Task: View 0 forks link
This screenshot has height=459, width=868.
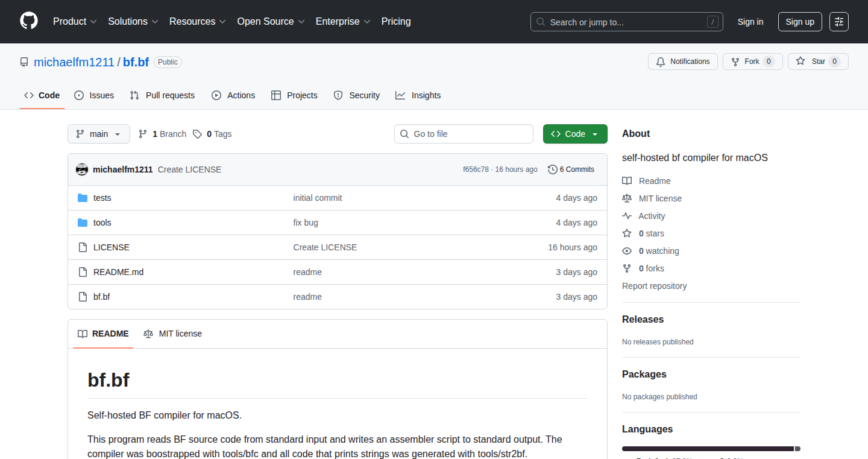Action: click(643, 268)
